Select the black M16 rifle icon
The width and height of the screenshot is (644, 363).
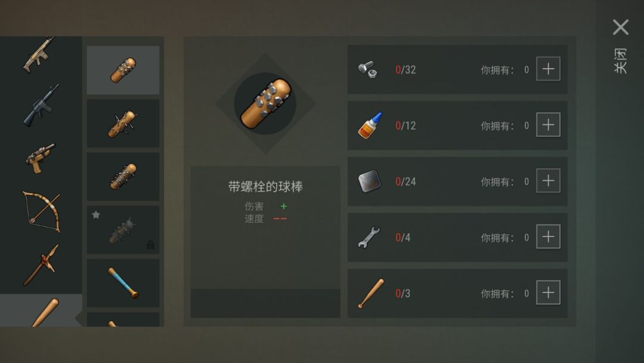coord(41,105)
